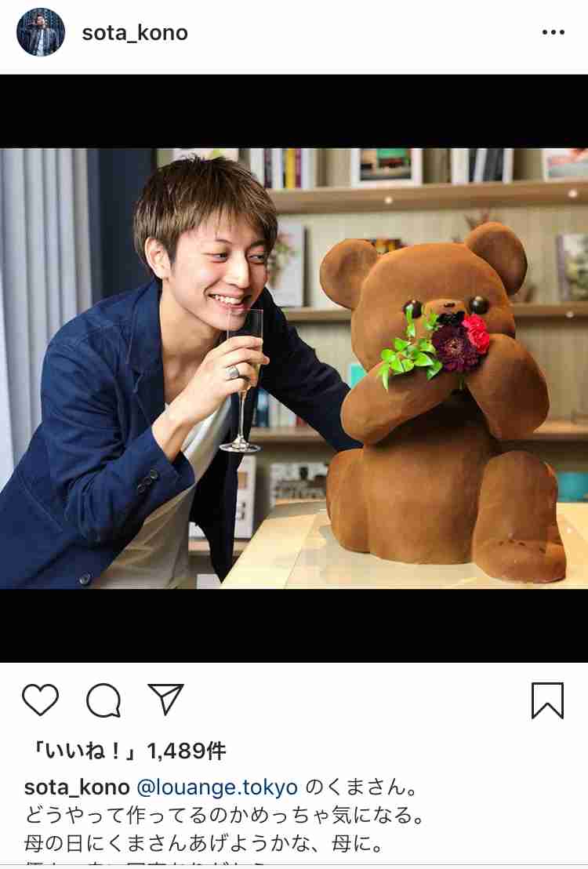Screen dimensions: 588x869
Task: Like the post with the heart icon
Action: pos(41,700)
